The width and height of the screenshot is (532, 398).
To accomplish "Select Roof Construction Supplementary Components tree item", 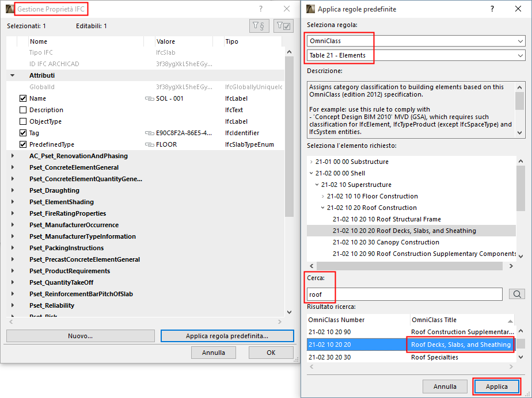I will 424,254.
